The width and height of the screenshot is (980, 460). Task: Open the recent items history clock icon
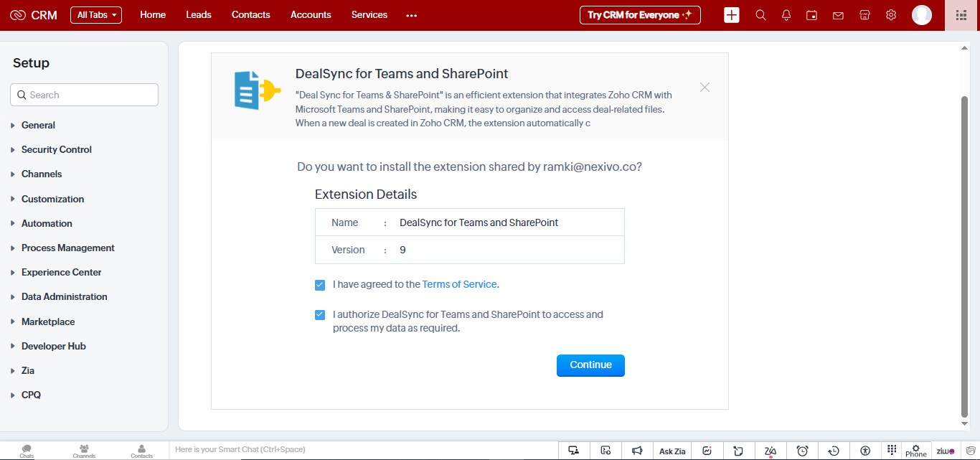[x=834, y=451]
